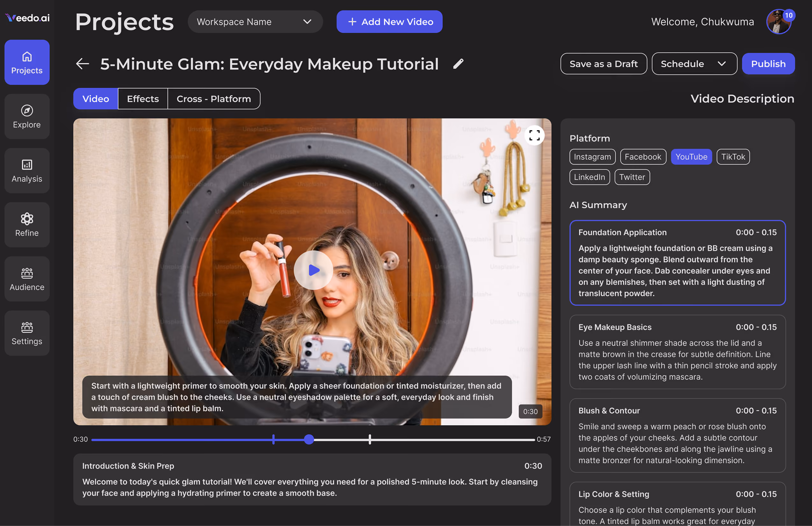The image size is (812, 526).
Task: Select the Instagram platform chip
Action: click(592, 157)
